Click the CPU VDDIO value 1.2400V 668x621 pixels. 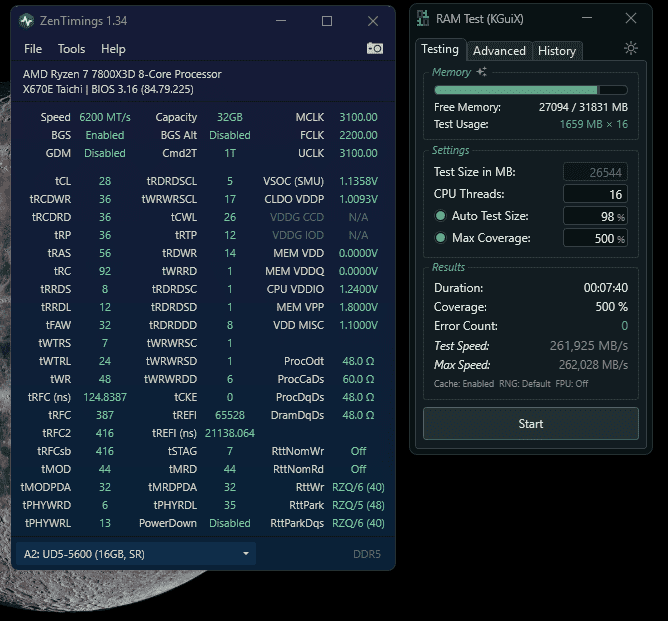point(358,289)
